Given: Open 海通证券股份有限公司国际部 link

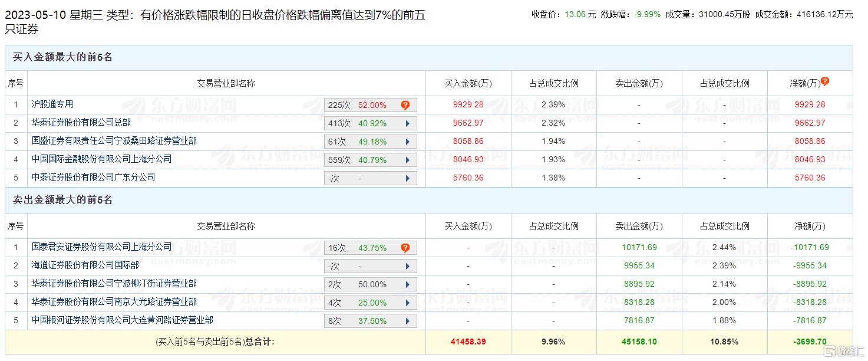Looking at the screenshot, I should coord(85,265).
